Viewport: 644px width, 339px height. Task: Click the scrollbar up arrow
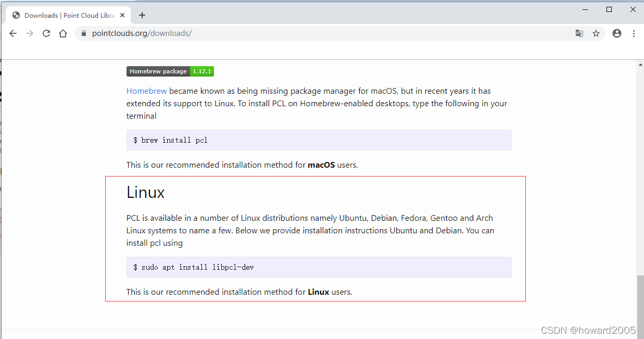[640, 64]
